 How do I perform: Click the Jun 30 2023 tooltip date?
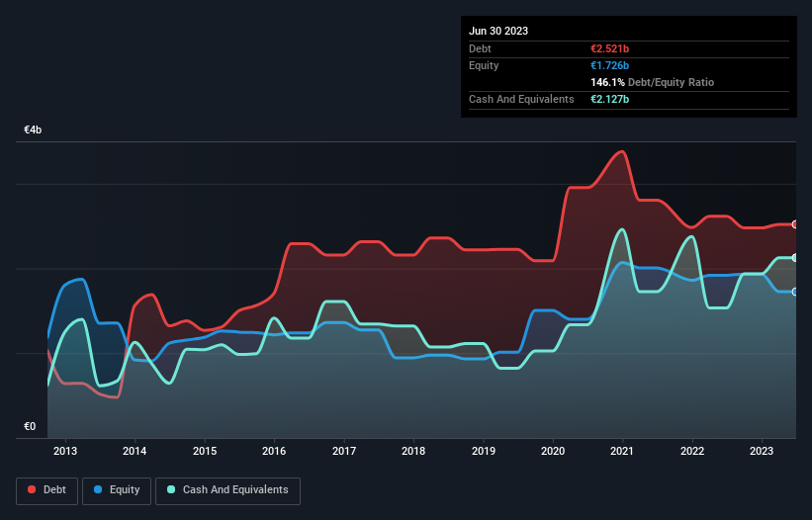tap(498, 31)
